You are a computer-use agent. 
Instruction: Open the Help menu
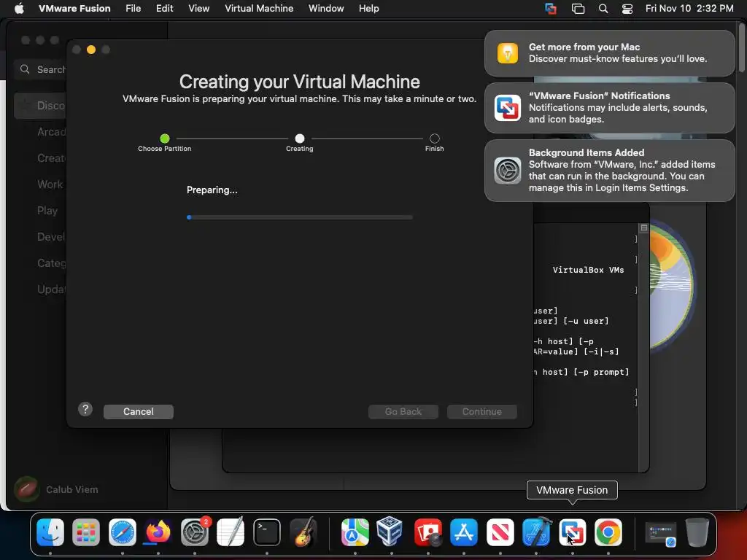368,8
